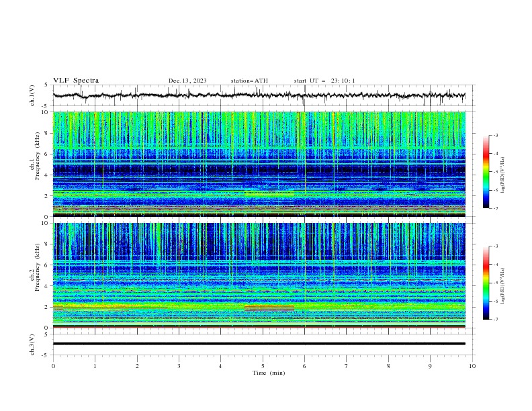
Task: Click the ch.1 "Frequency (kHz)" axis label
Action: click(37, 154)
